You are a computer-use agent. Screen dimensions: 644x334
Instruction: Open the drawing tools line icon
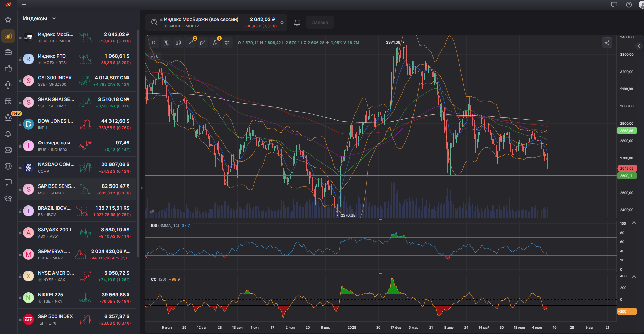(190, 43)
